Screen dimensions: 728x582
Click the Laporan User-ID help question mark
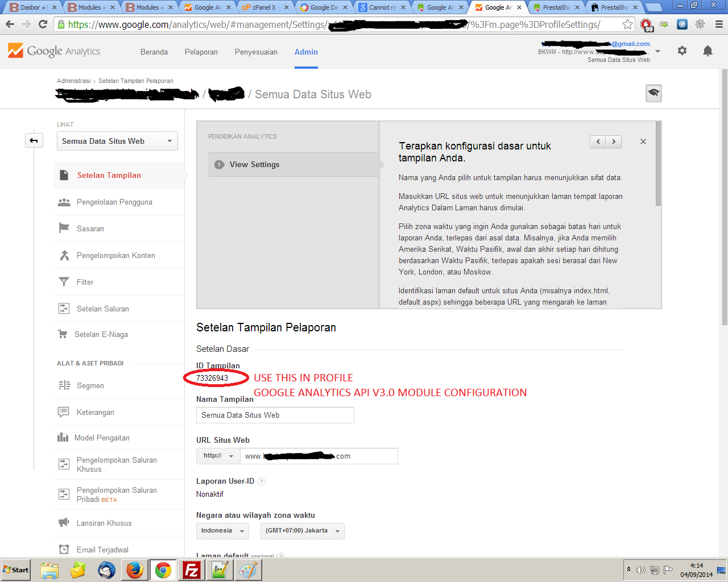click(x=262, y=481)
